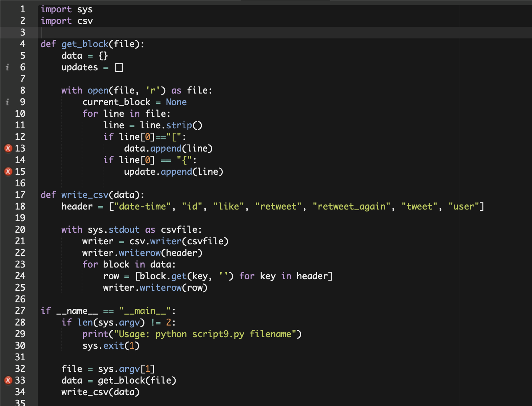Click the None keyword on line 9
The width and height of the screenshot is (532, 406).
click(176, 102)
